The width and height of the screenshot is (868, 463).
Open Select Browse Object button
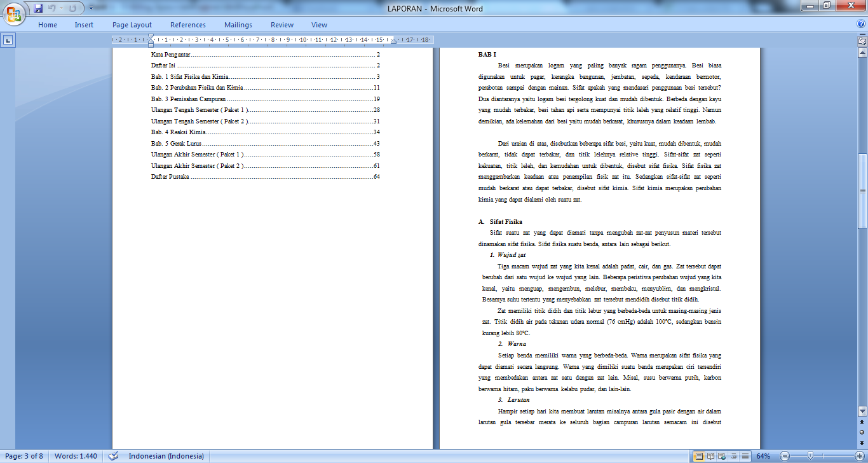pyautogui.click(x=862, y=432)
